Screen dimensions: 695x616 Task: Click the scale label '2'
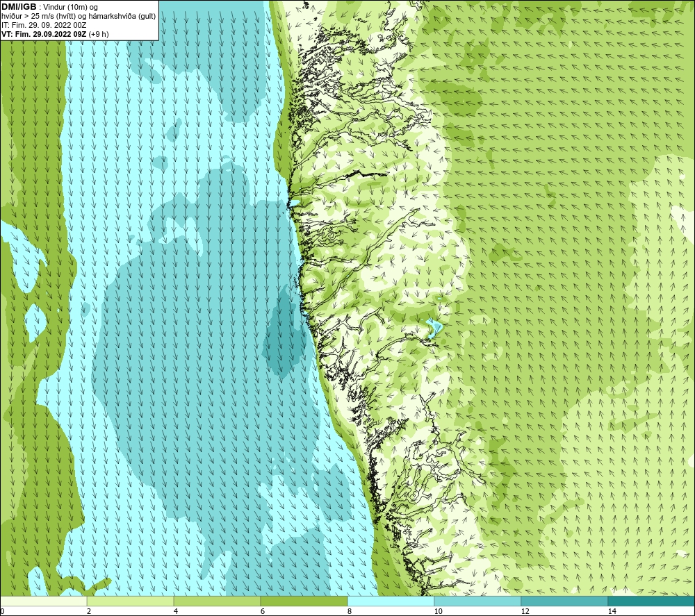click(89, 611)
